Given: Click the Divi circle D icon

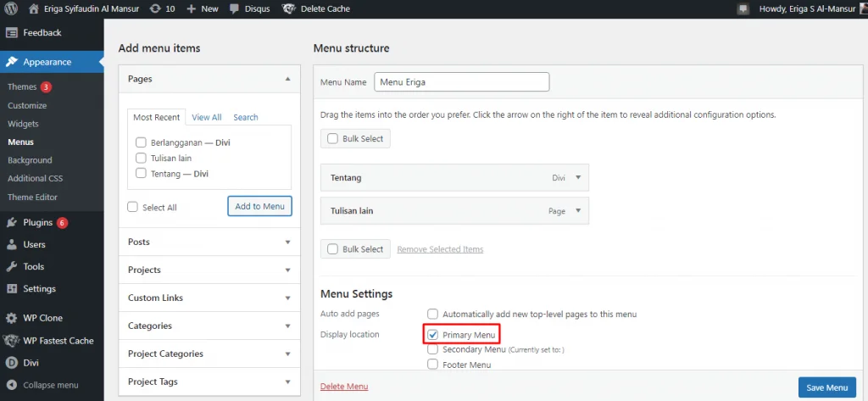Looking at the screenshot, I should point(11,364).
